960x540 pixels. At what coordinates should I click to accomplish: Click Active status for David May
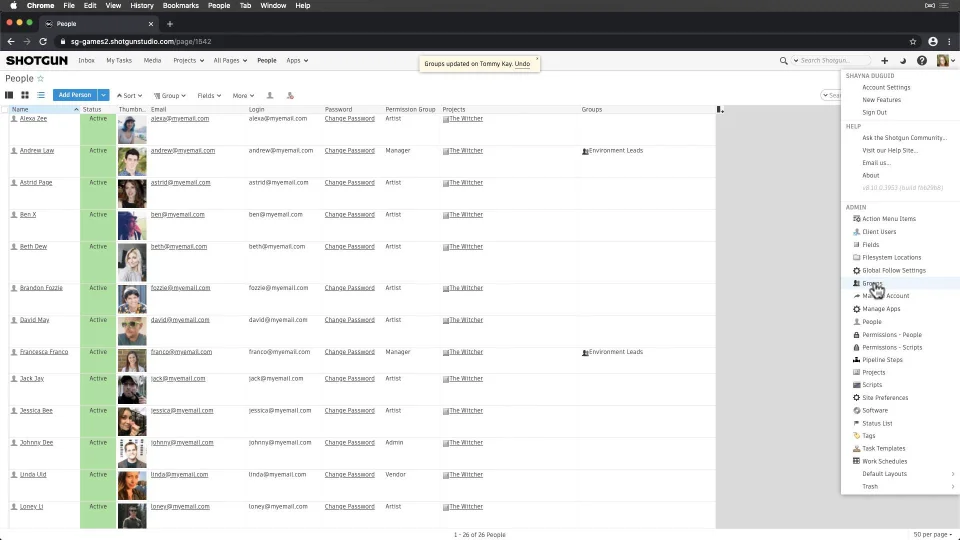(98, 320)
